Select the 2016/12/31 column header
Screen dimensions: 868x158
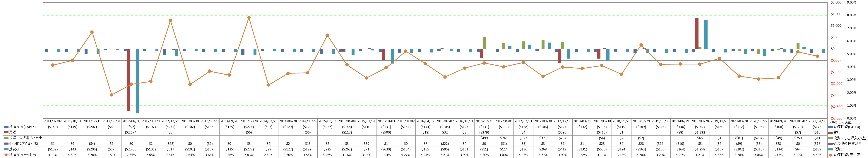(484, 121)
